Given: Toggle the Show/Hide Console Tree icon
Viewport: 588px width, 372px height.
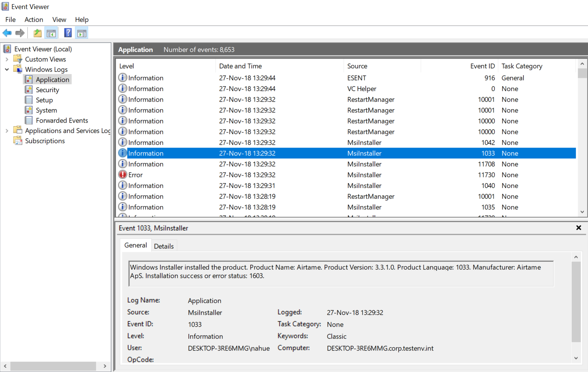Looking at the screenshot, I should [x=51, y=33].
